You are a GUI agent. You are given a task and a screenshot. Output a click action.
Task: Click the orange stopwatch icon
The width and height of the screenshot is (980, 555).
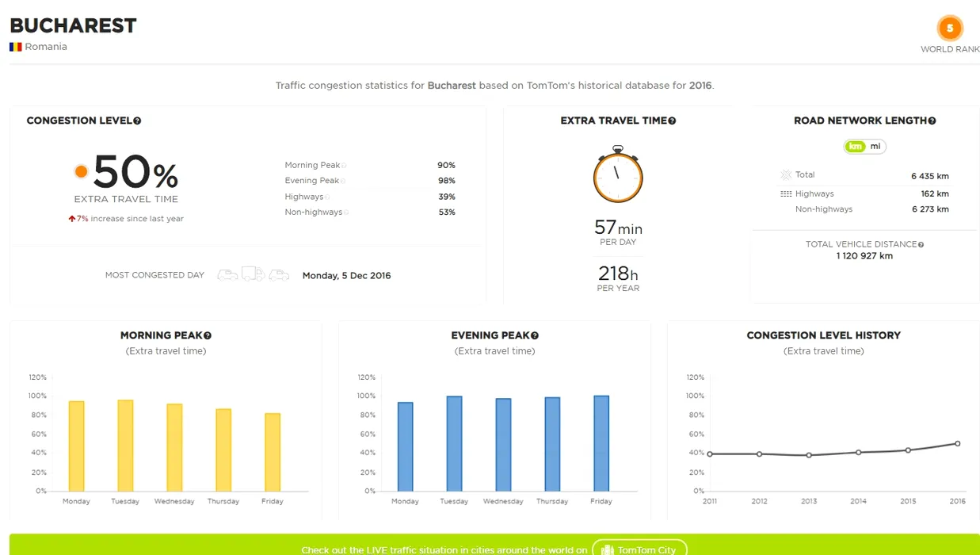[618, 174]
